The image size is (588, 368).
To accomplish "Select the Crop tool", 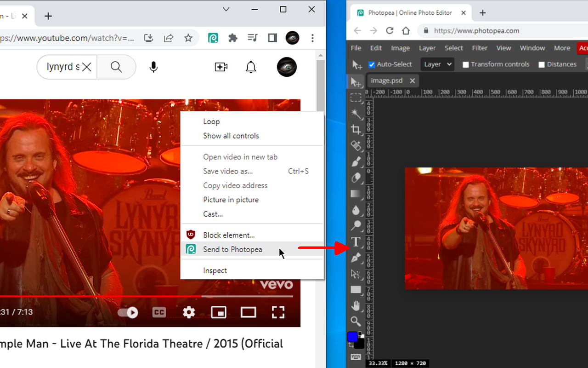I will [x=356, y=129].
